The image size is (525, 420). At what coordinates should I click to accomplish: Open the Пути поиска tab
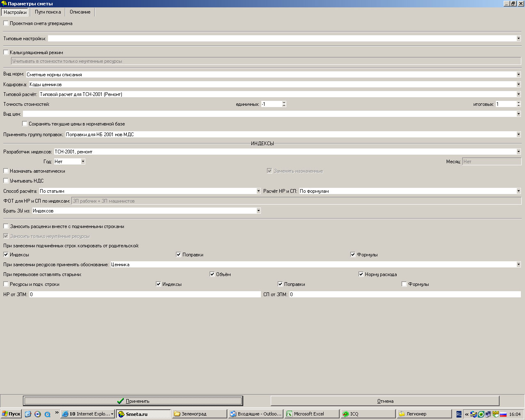click(x=48, y=12)
